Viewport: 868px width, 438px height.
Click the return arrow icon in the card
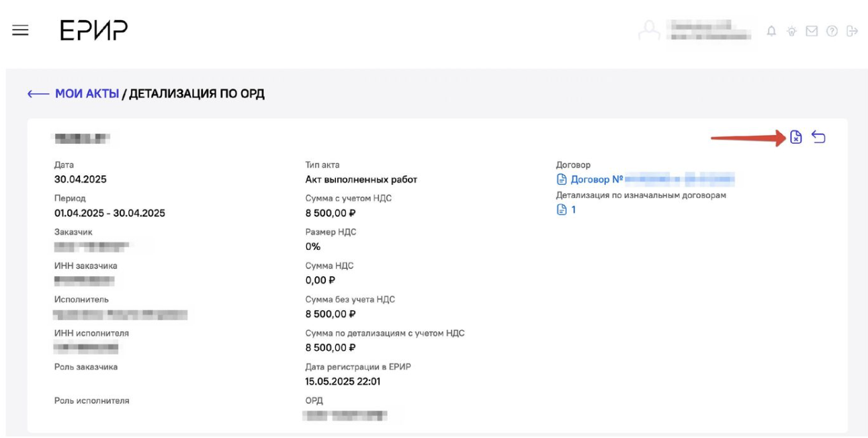tap(818, 137)
